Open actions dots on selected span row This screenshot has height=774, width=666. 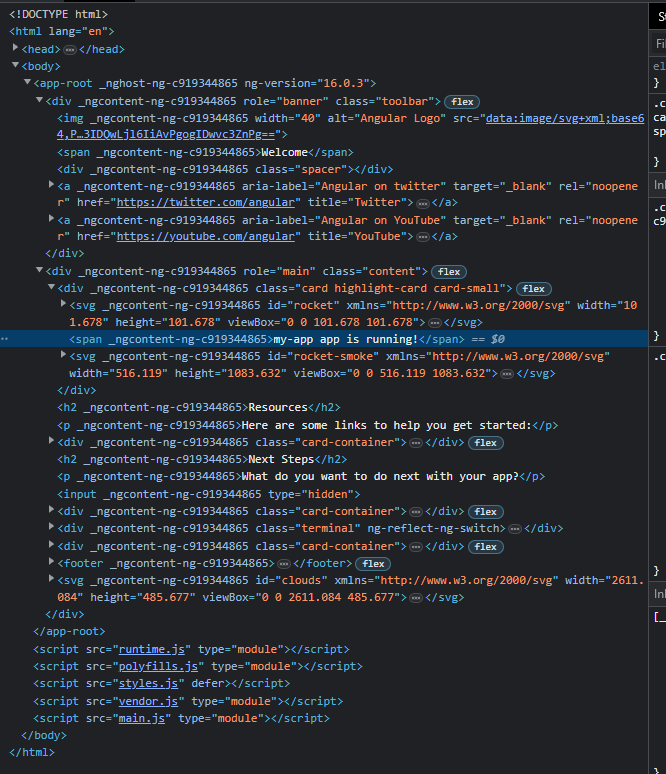point(4,339)
